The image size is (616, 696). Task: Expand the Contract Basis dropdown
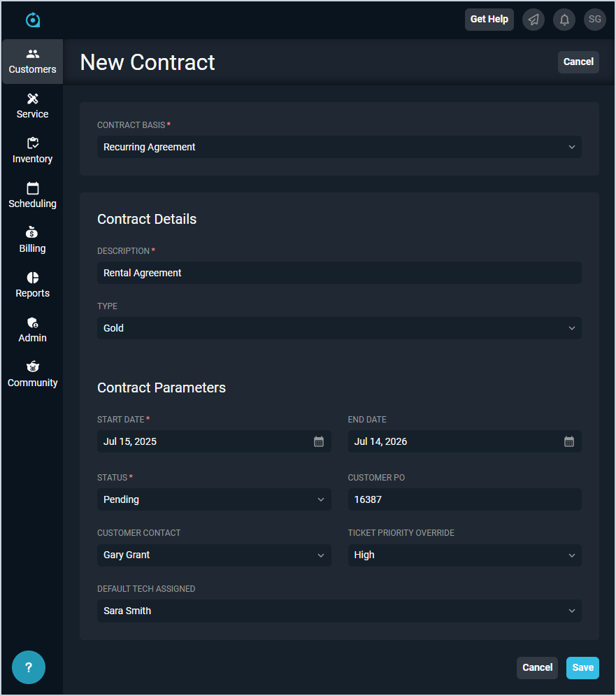coord(339,147)
